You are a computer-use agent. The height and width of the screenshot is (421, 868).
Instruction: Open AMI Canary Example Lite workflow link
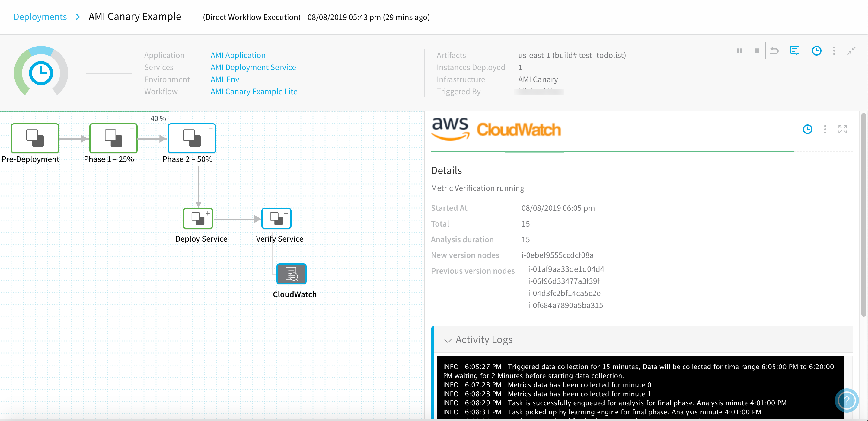[x=254, y=92]
